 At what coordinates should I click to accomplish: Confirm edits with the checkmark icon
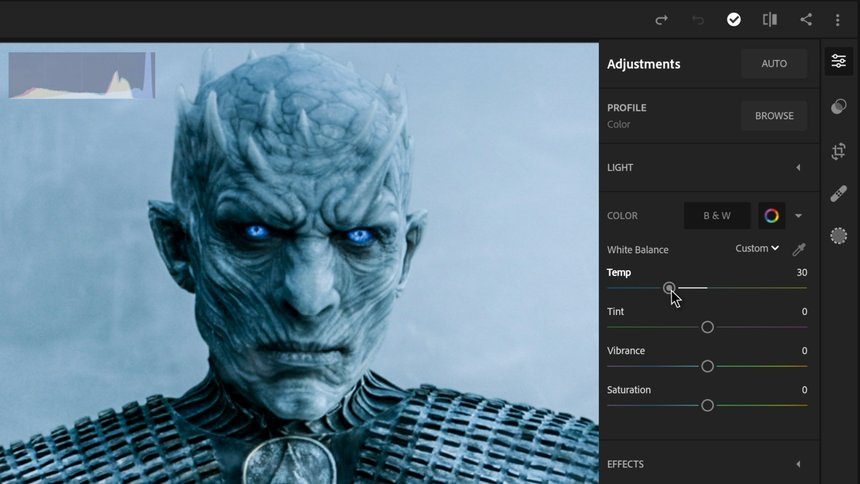coord(734,20)
